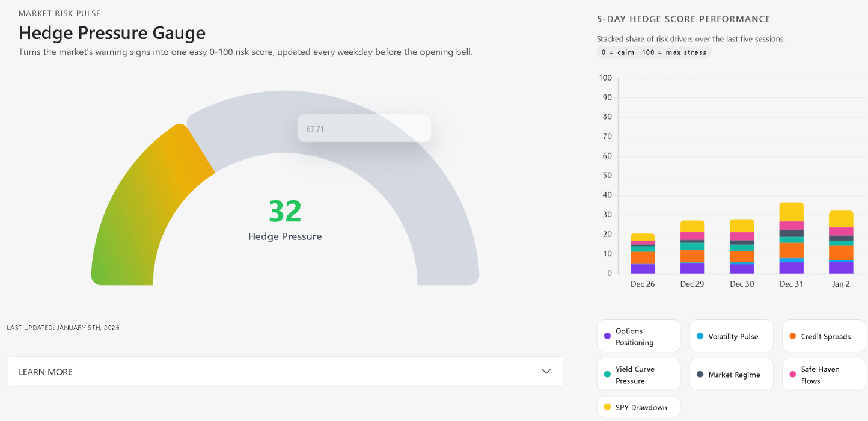Open the LEARN MORE accordion label
Image resolution: width=868 pixels, height=421 pixels.
(x=46, y=372)
